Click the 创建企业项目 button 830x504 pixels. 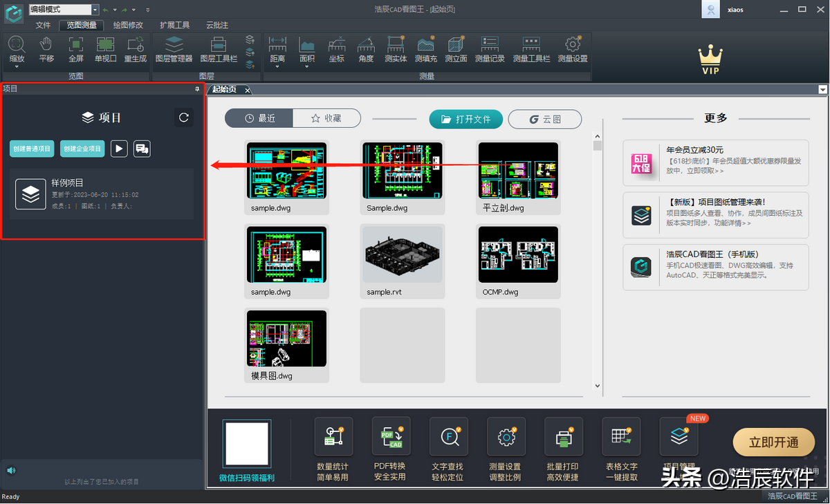(x=82, y=149)
